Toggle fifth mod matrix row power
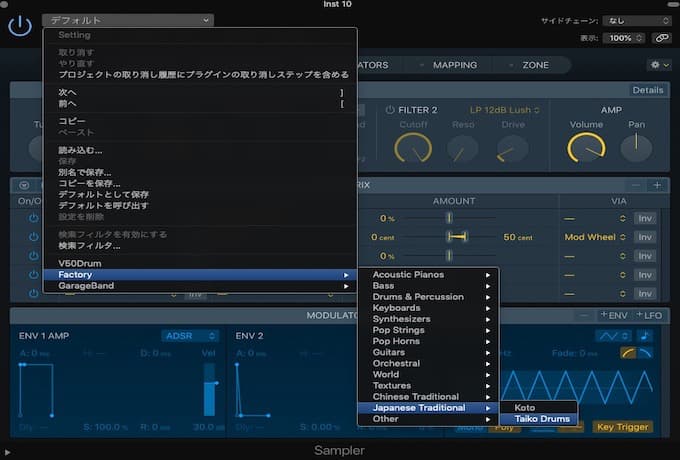 tap(33, 294)
